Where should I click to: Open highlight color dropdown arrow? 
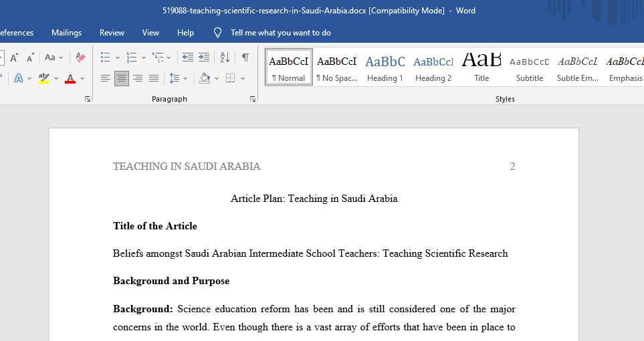click(56, 78)
